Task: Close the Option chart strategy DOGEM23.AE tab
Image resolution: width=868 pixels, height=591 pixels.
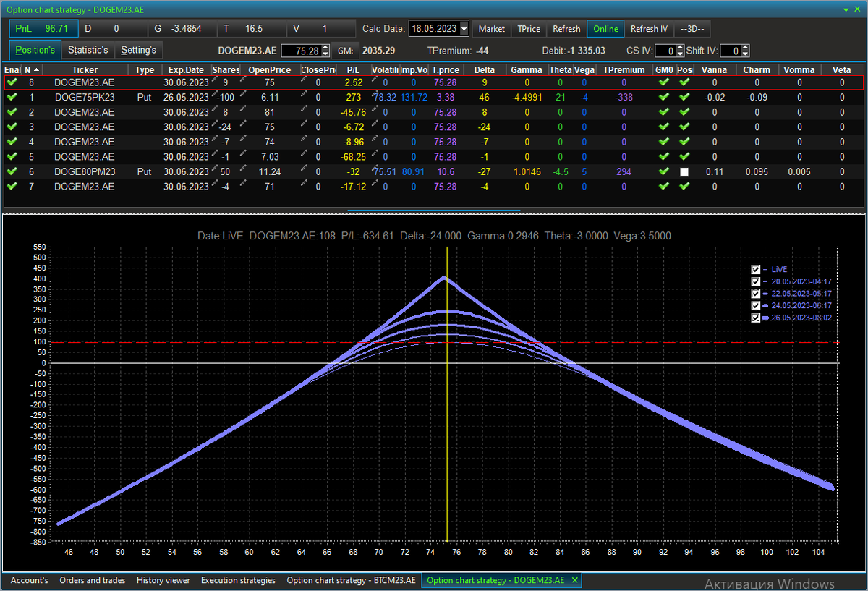Action: tap(575, 580)
